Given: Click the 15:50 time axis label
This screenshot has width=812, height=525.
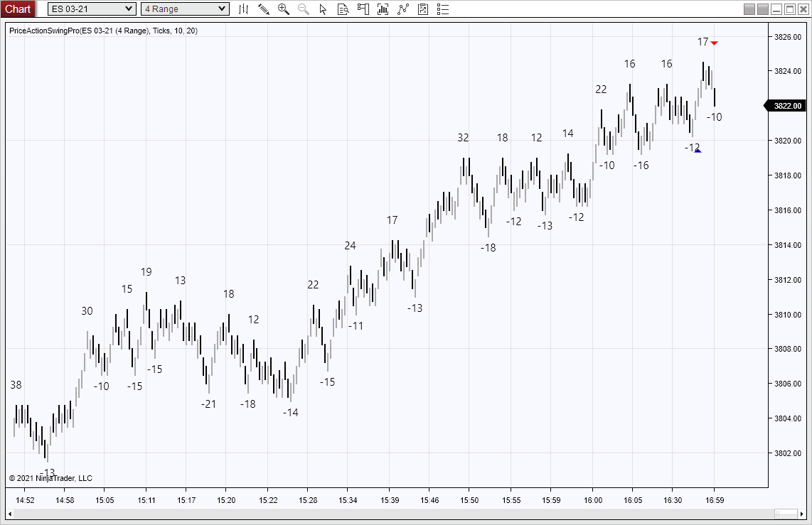Looking at the screenshot, I should click(x=469, y=500).
